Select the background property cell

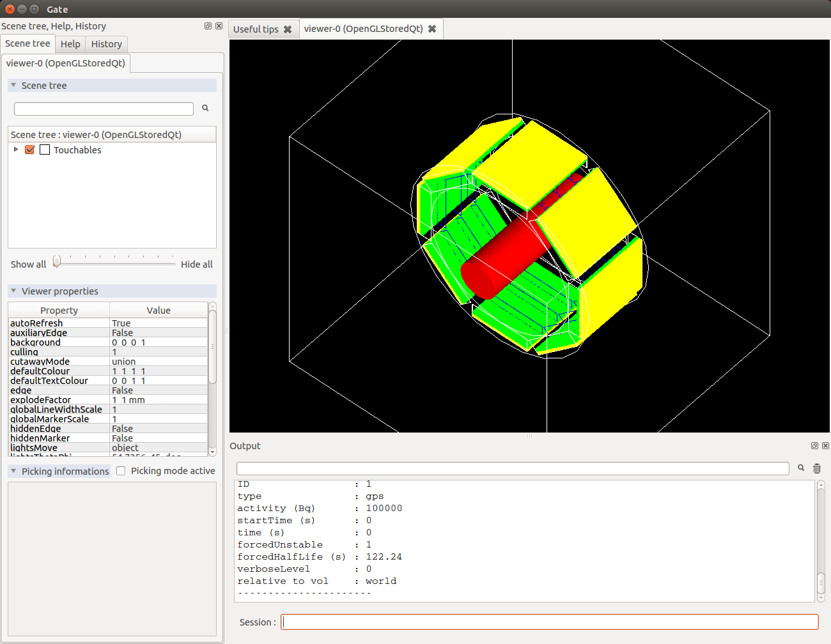[59, 342]
